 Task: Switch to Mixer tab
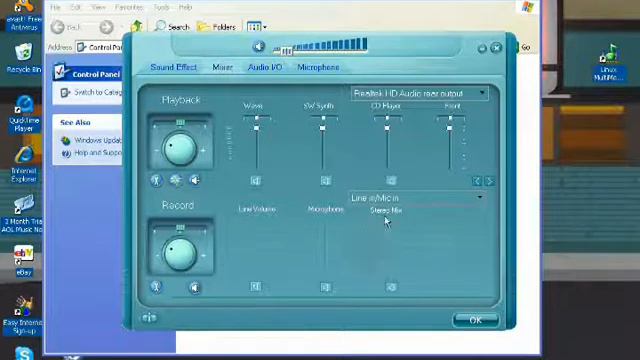222,67
